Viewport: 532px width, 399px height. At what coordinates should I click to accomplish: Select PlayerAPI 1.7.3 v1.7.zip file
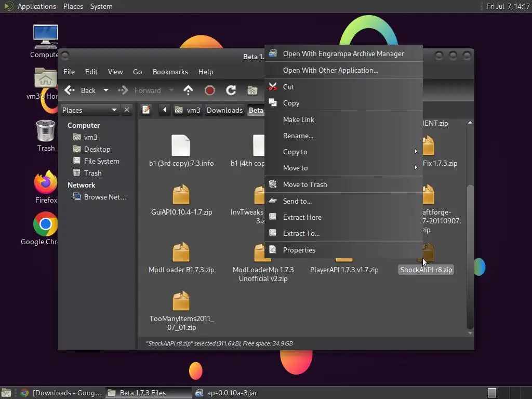click(344, 270)
